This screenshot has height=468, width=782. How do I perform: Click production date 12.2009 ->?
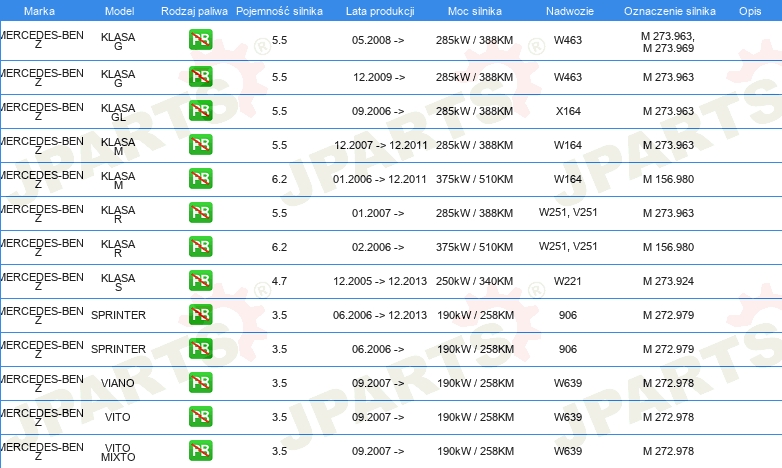pos(379,77)
